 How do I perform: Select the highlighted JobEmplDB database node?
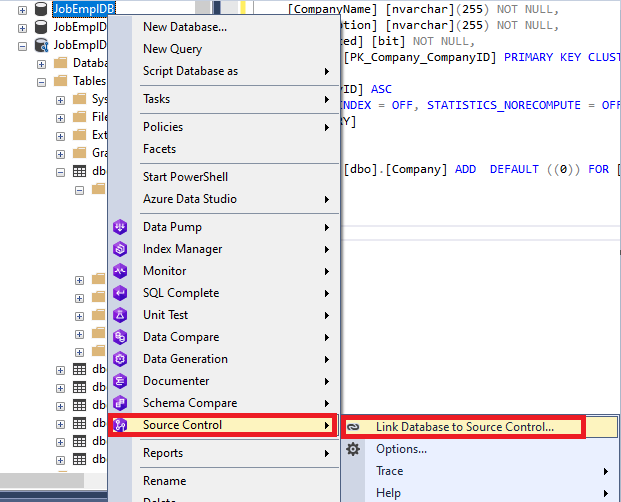(84, 9)
